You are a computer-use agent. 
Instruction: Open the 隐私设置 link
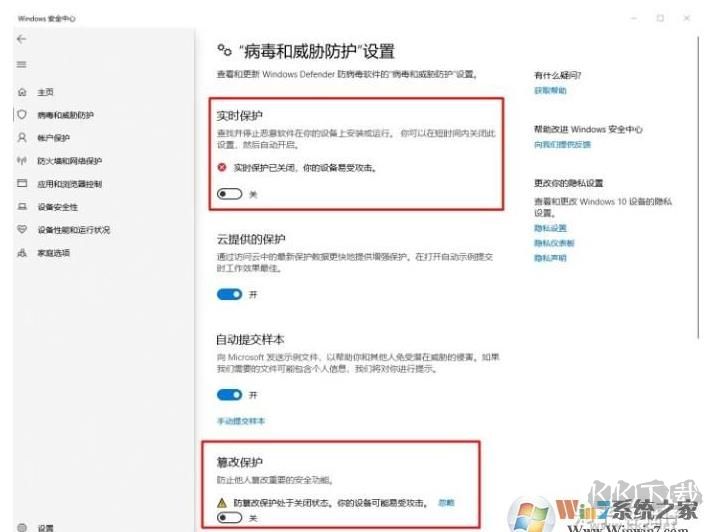click(x=550, y=228)
